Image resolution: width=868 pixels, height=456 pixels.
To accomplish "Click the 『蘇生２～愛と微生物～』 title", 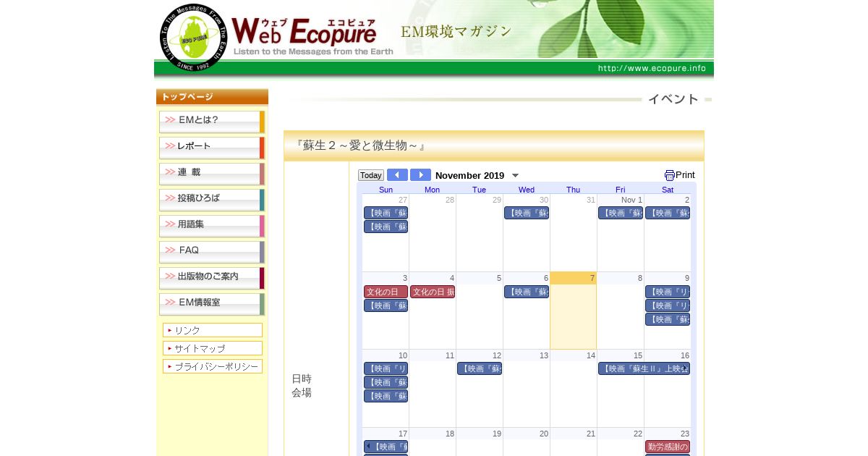I will pos(360,145).
